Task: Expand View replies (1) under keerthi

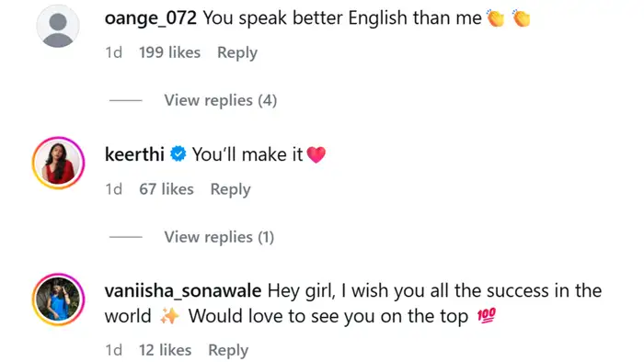Action: (219, 237)
